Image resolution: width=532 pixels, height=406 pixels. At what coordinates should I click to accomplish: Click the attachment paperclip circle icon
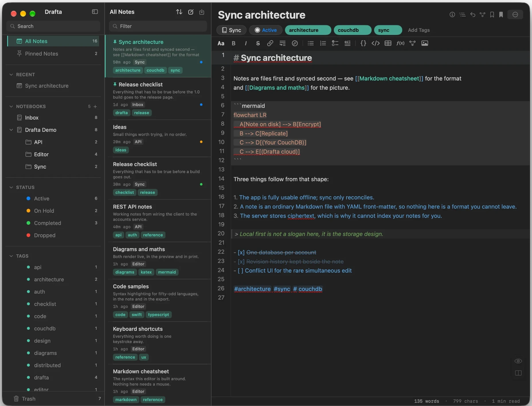295,43
